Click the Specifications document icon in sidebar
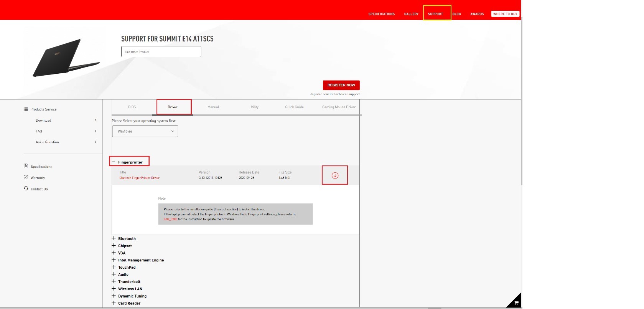This screenshot has height=309, width=644. tap(26, 166)
